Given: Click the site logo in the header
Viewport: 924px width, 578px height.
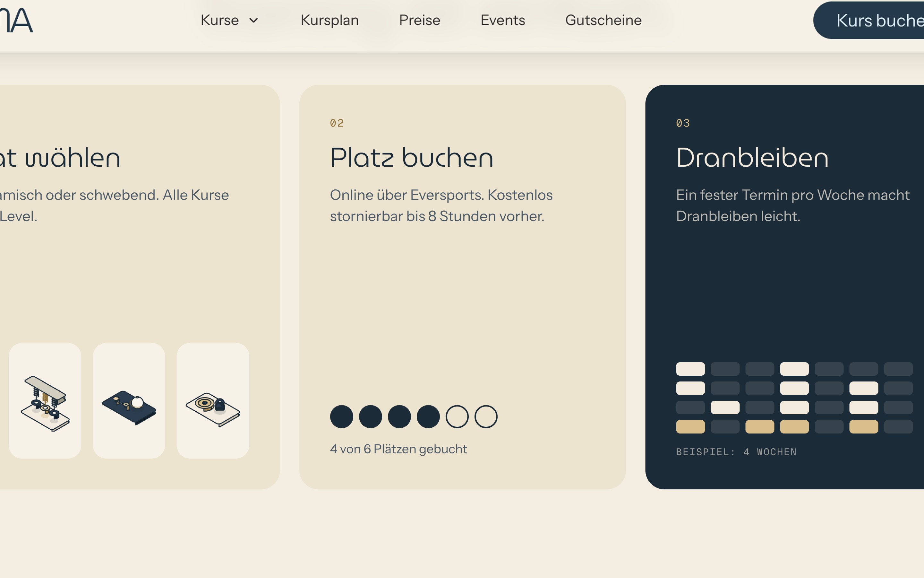Looking at the screenshot, I should [16, 20].
